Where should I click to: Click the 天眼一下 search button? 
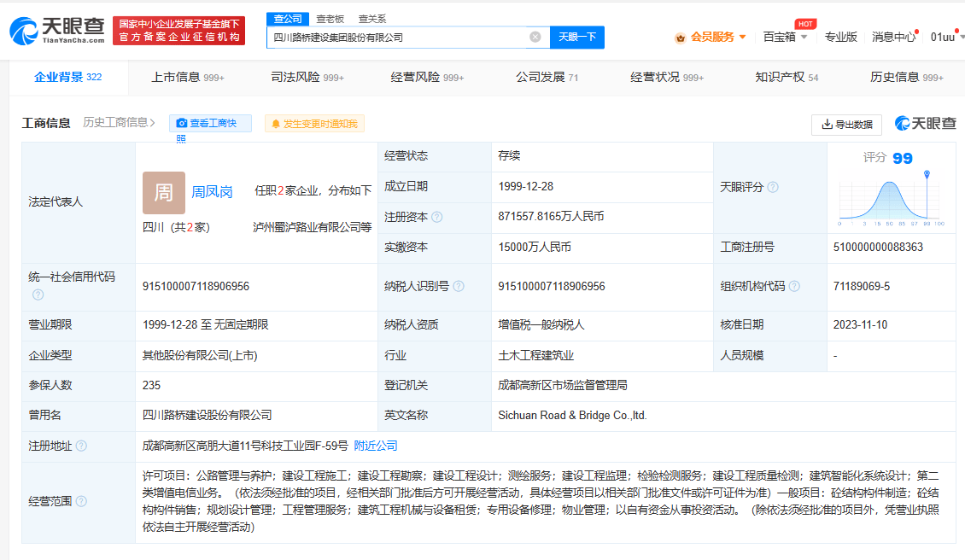pos(577,37)
